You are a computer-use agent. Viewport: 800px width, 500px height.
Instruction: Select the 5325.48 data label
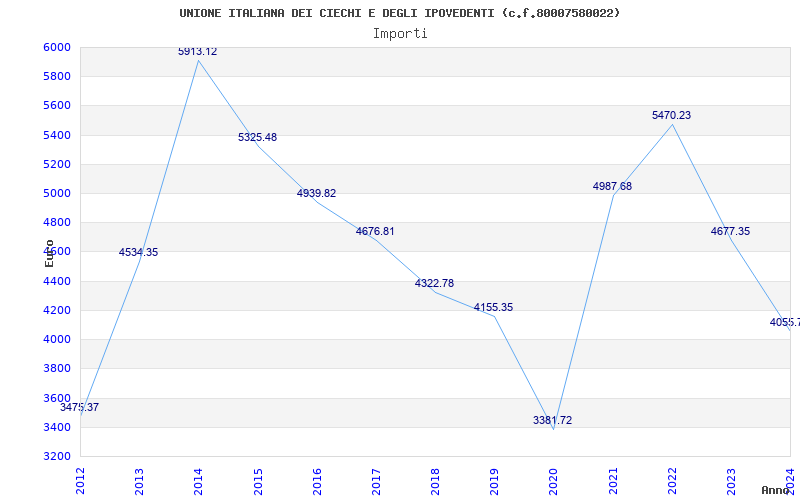click(257, 137)
